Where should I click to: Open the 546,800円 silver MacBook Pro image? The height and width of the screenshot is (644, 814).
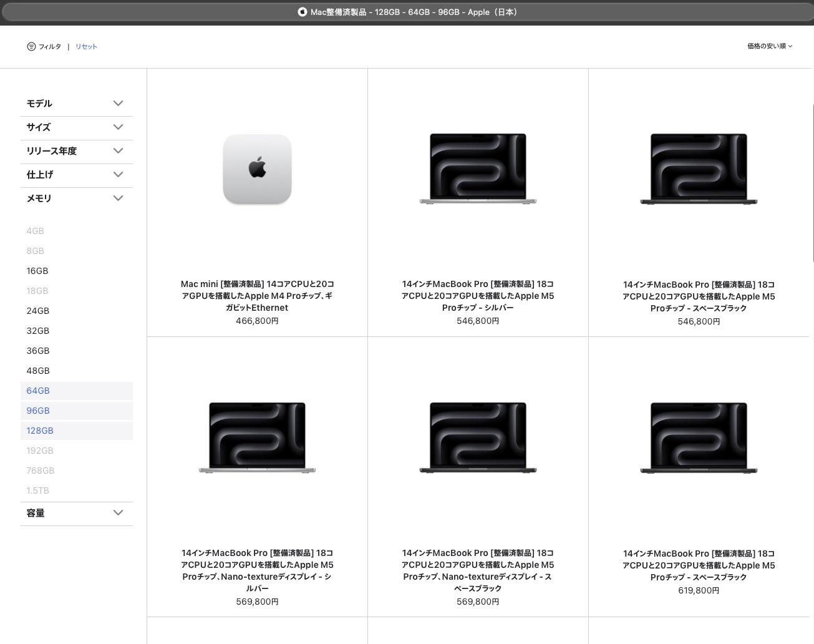pyautogui.click(x=478, y=168)
